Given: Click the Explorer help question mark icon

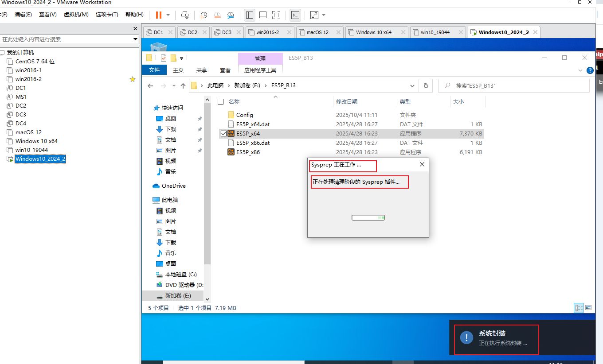Looking at the screenshot, I should 590,70.
